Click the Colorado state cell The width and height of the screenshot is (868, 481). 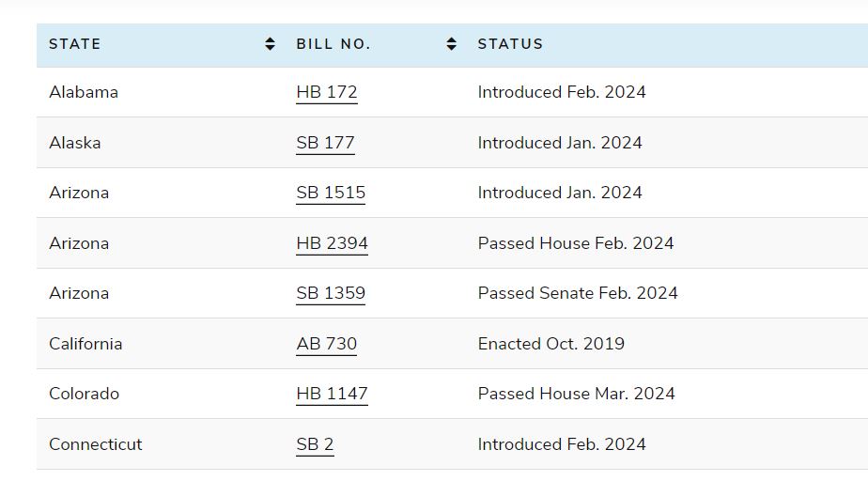tap(85, 394)
